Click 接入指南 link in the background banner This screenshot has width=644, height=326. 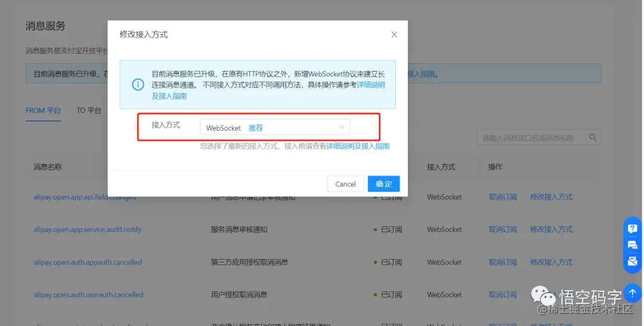tap(421, 74)
